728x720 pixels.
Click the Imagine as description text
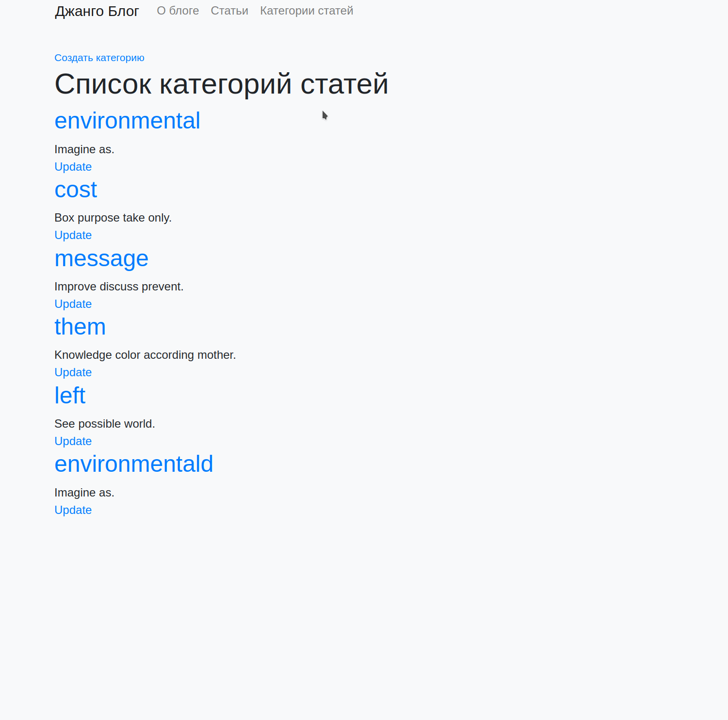(x=84, y=149)
